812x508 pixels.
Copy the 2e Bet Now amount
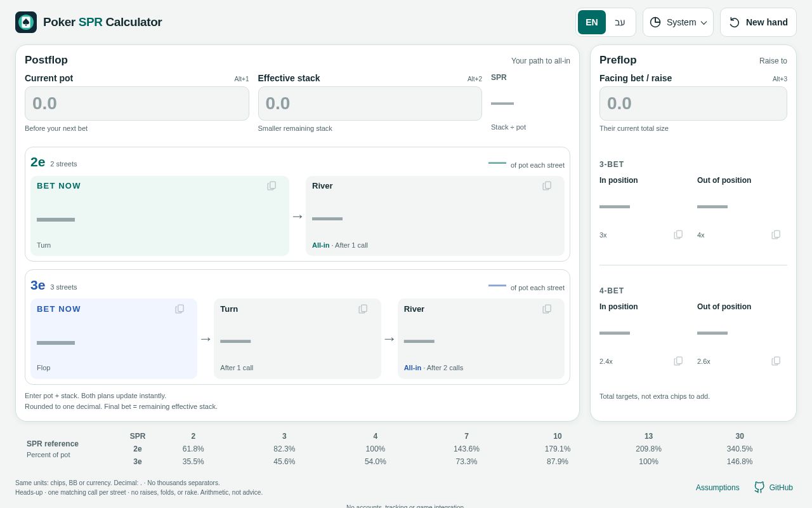point(272,186)
